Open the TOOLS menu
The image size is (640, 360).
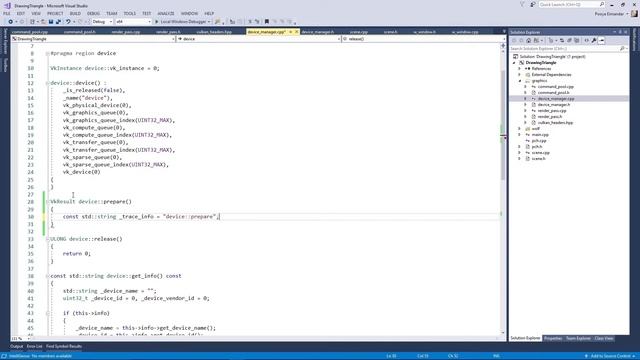130,13
